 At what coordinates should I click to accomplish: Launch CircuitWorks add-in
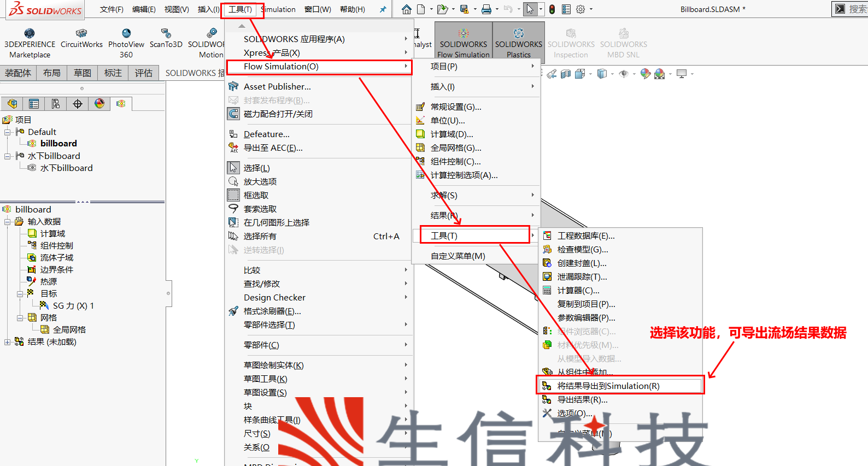(x=81, y=39)
